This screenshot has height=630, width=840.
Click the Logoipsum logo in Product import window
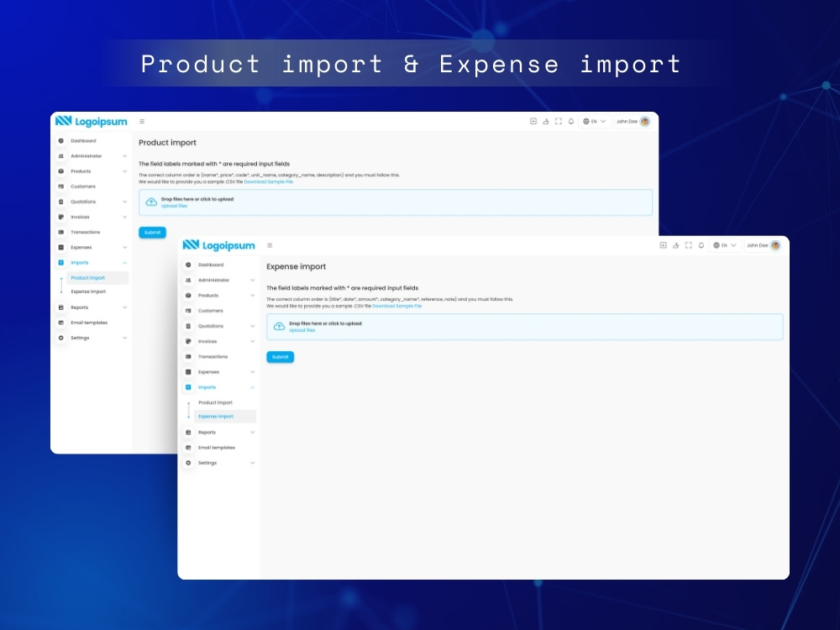tap(91, 122)
